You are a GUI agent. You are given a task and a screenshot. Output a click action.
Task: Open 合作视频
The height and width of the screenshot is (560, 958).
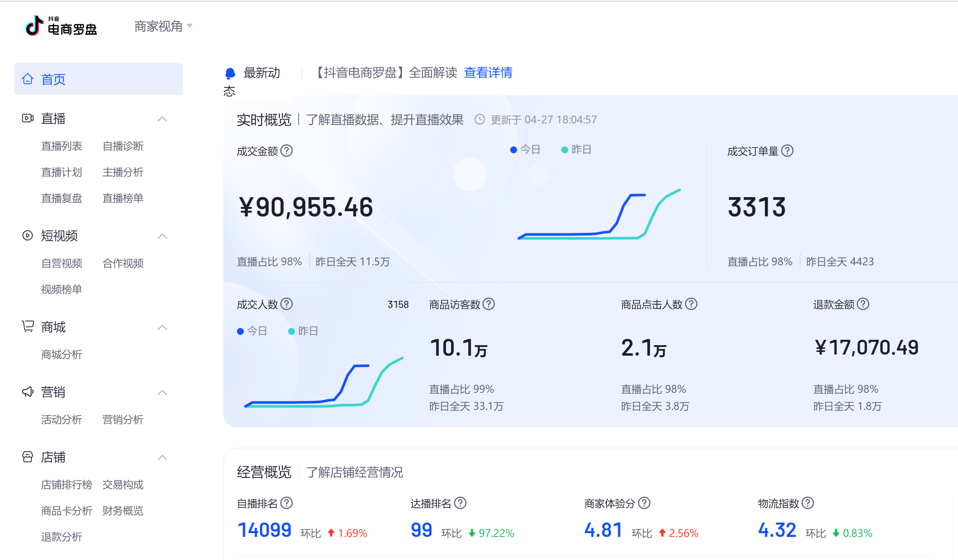123,263
